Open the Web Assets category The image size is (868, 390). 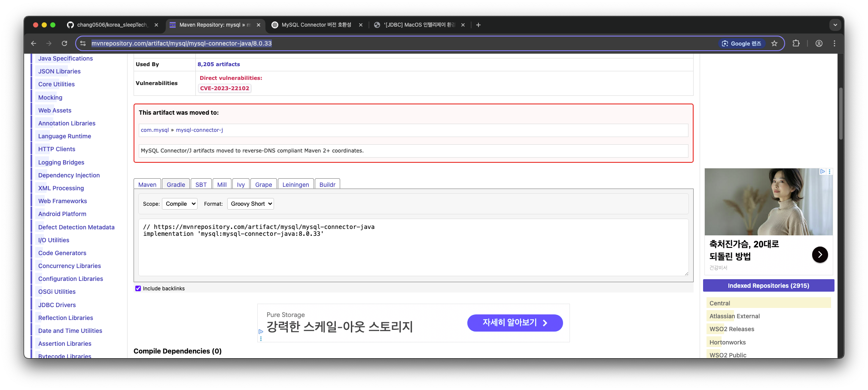pyautogui.click(x=55, y=110)
